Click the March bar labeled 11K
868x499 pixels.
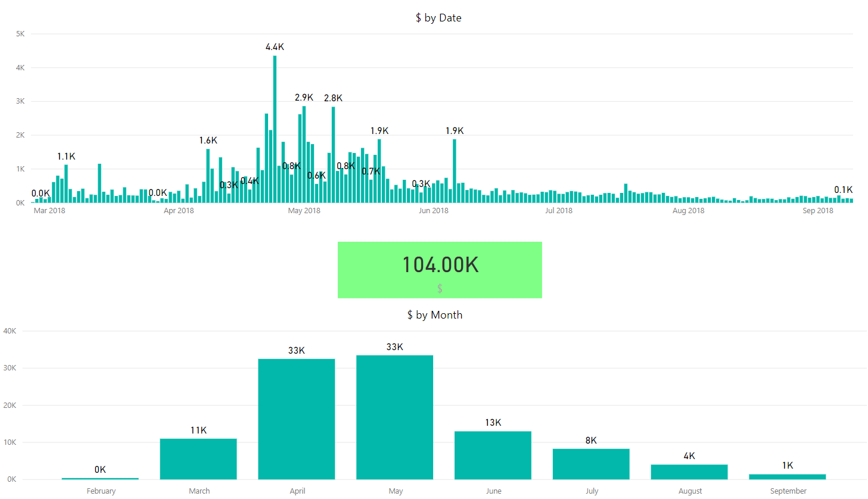pyautogui.click(x=198, y=459)
